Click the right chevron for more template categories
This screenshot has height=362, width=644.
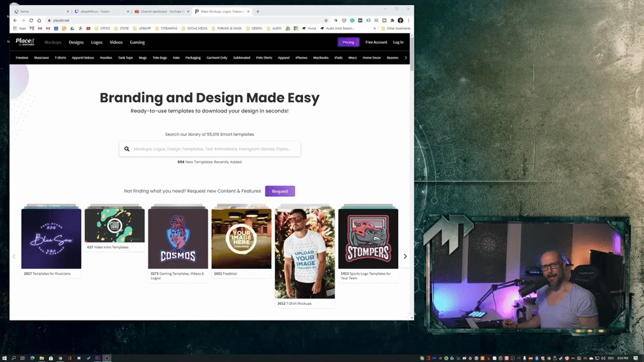point(406,57)
